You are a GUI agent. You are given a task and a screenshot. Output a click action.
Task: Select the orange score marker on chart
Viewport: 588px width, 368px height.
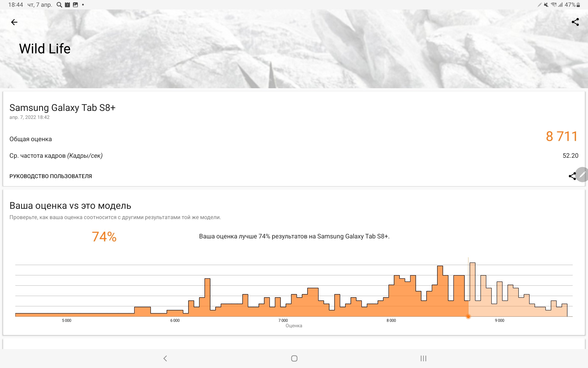468,316
